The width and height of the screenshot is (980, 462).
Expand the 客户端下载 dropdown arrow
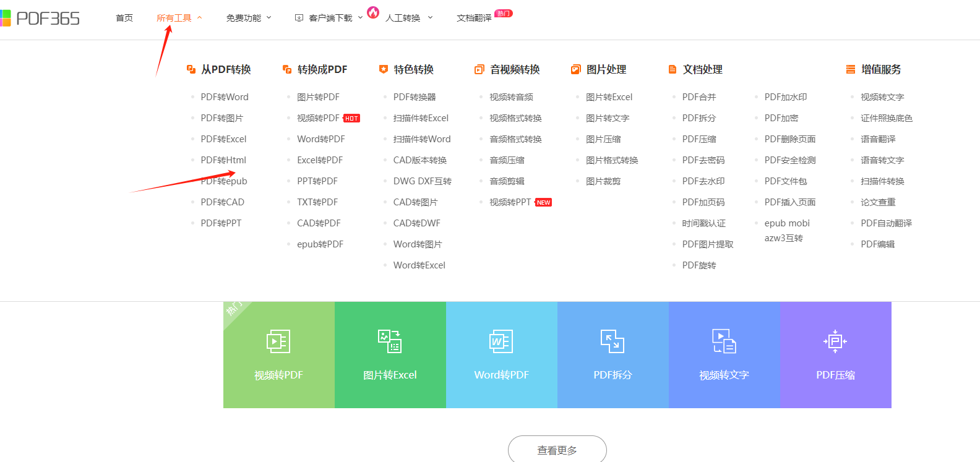[x=360, y=18]
